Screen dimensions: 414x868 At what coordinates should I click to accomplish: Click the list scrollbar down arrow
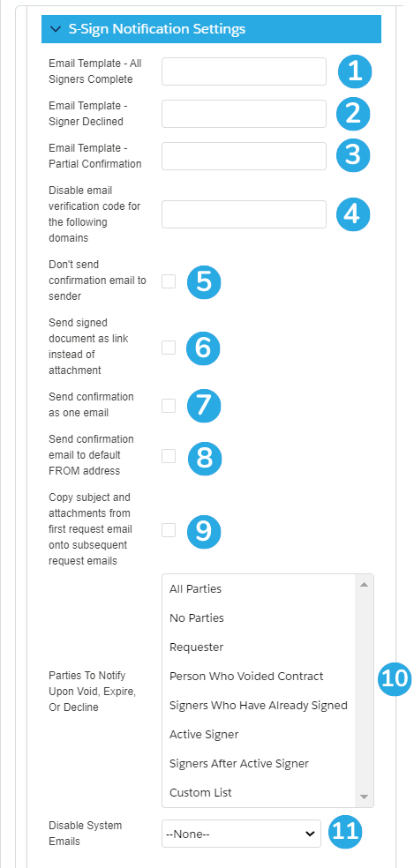364,797
